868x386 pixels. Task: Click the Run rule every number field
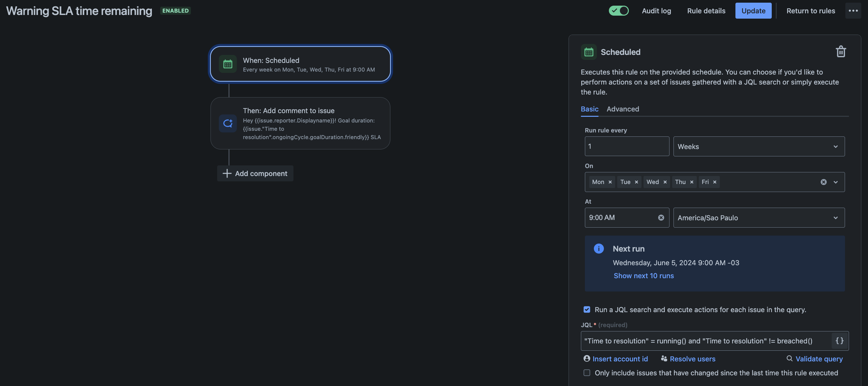pyautogui.click(x=627, y=146)
